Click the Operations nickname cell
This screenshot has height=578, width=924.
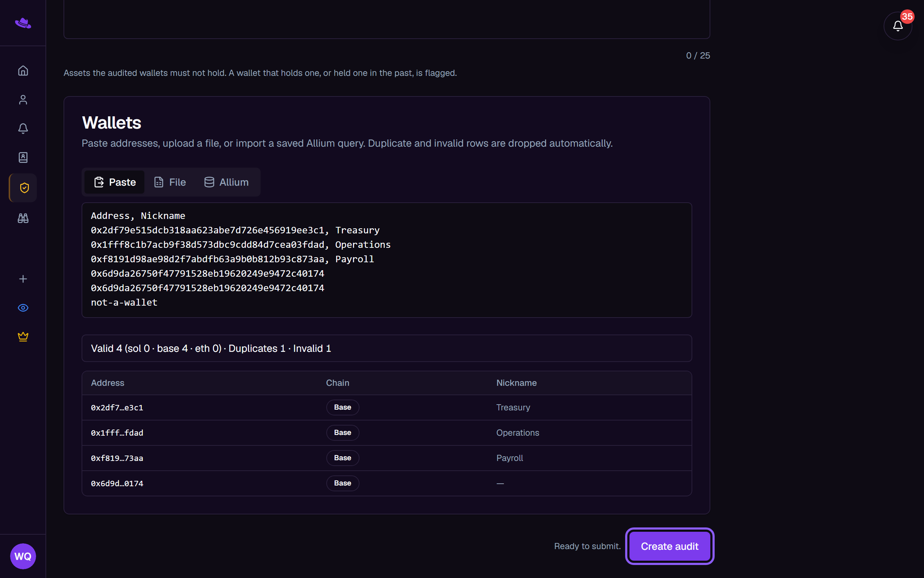tap(517, 433)
